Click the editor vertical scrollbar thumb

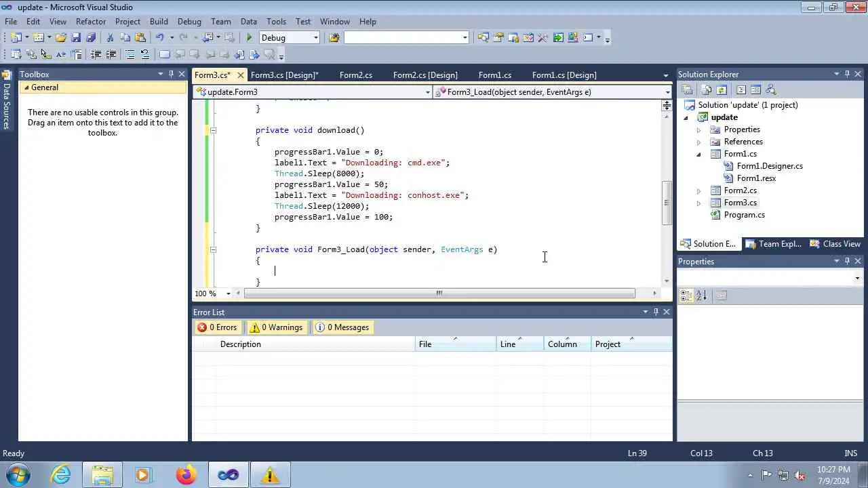(667, 202)
